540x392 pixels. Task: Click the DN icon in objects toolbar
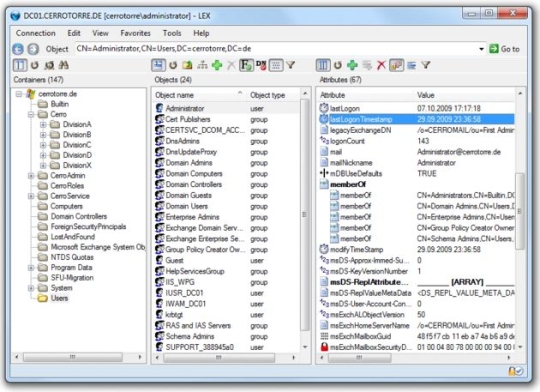pyautogui.click(x=261, y=65)
